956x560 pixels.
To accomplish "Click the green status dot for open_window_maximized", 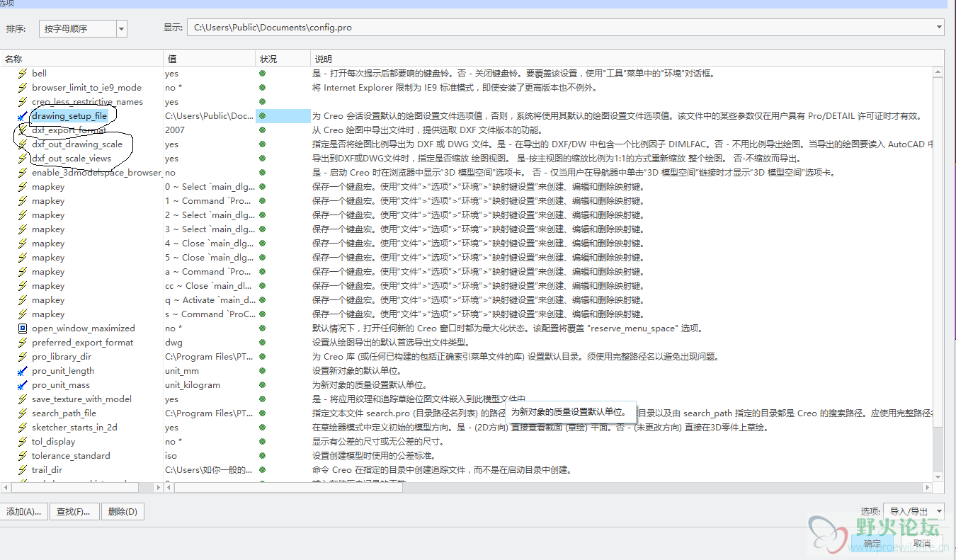I will coord(262,328).
